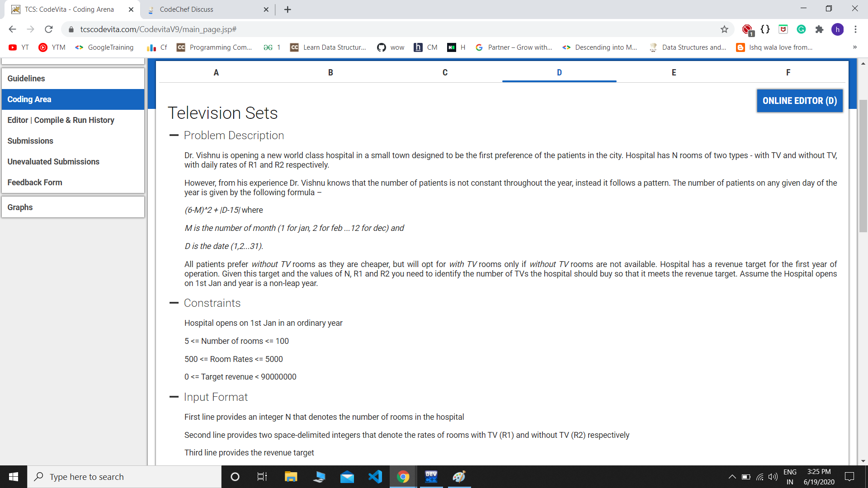Screen dimensions: 868x488
Task: Open the GitHub 'wow' bookmark
Action: coord(391,47)
